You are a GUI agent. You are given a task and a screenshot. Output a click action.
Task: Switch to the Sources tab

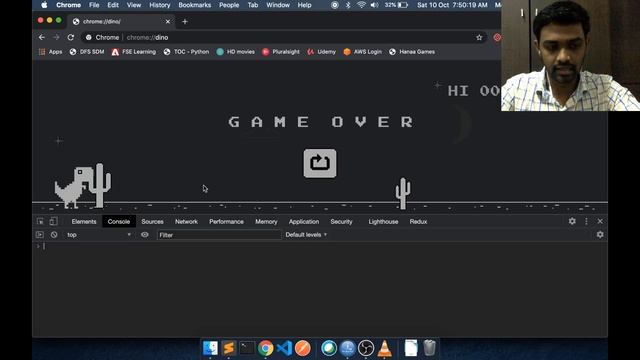(x=152, y=222)
